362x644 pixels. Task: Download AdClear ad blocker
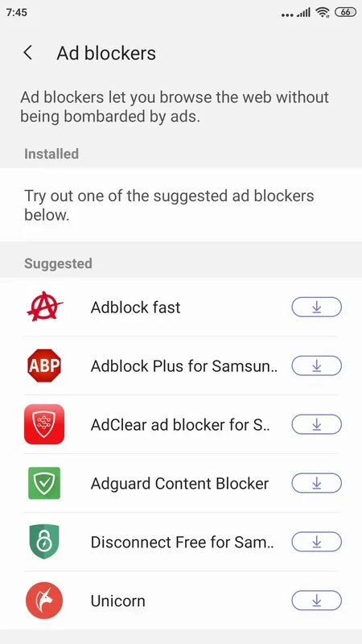click(x=316, y=424)
